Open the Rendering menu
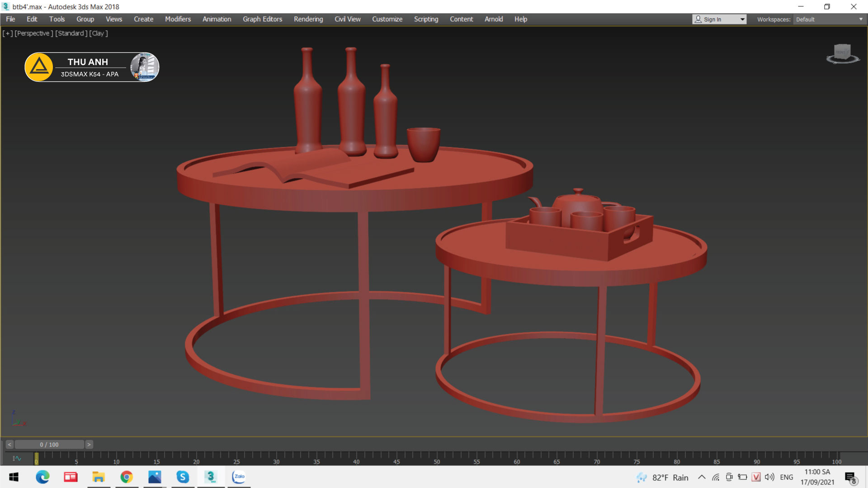This screenshot has width=868, height=488. 308,19
